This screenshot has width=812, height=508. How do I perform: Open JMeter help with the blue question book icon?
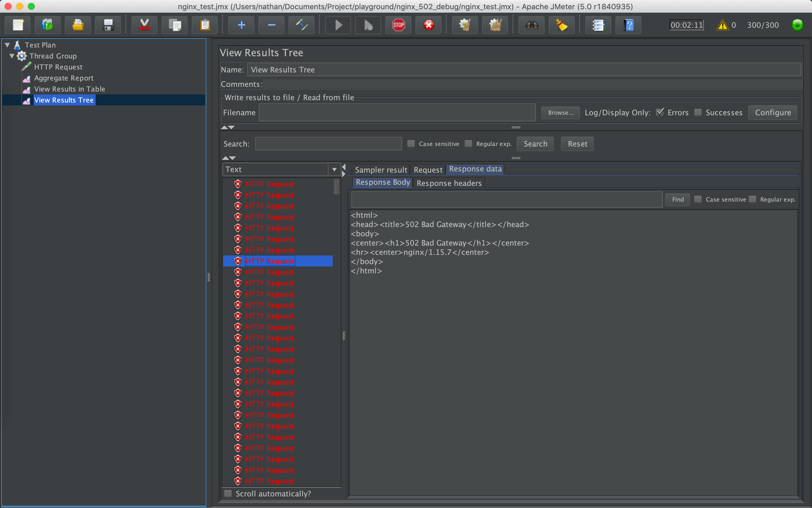tap(628, 25)
